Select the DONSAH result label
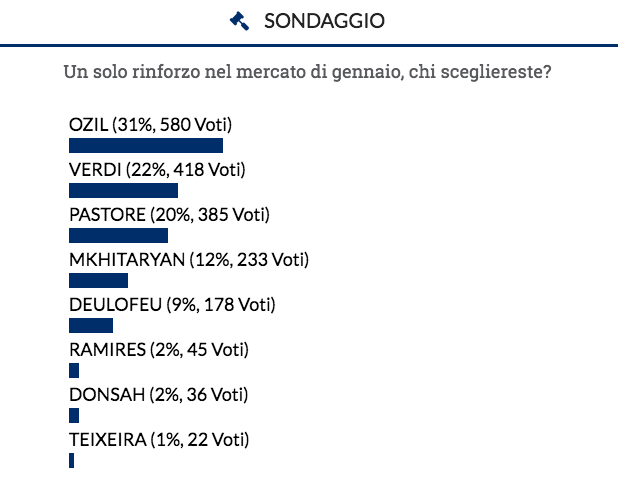This screenshot has width=618, height=484. (158, 395)
